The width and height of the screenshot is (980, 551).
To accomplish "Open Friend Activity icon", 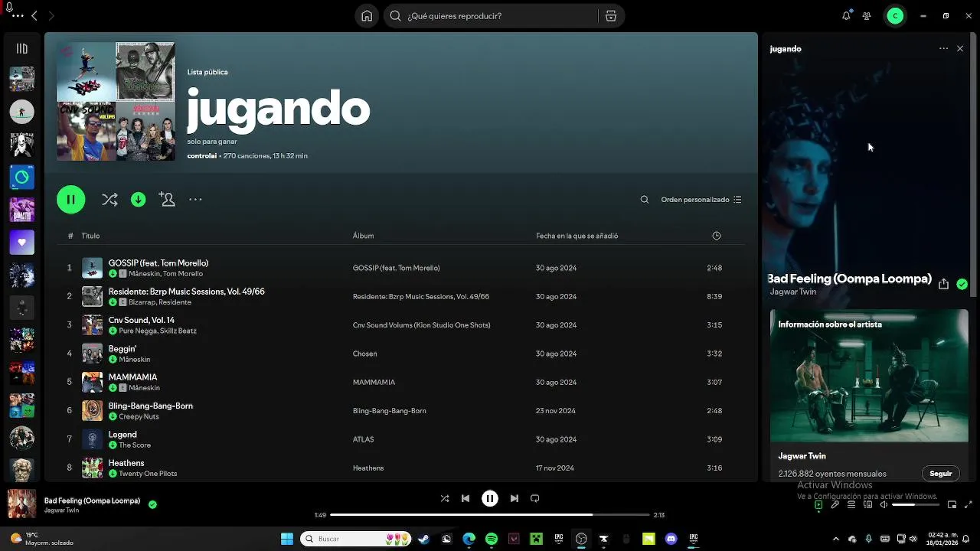I will (867, 16).
